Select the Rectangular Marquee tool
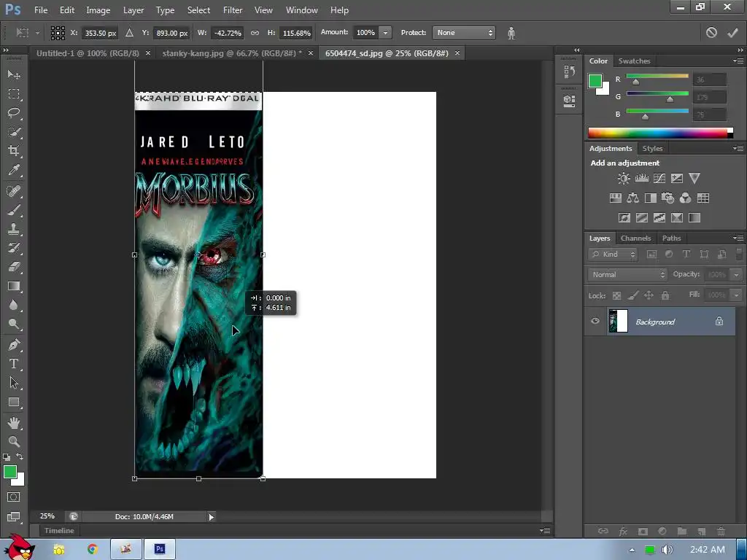 pos(14,94)
